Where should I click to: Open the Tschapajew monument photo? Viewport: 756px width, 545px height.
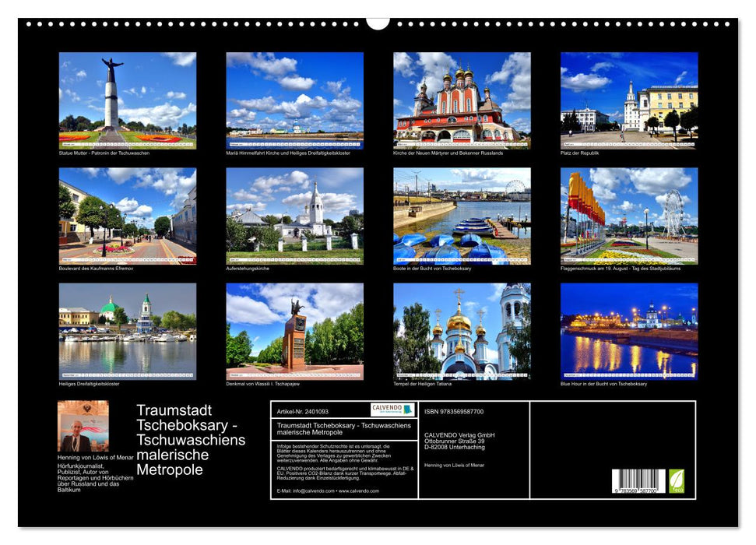[294, 332]
